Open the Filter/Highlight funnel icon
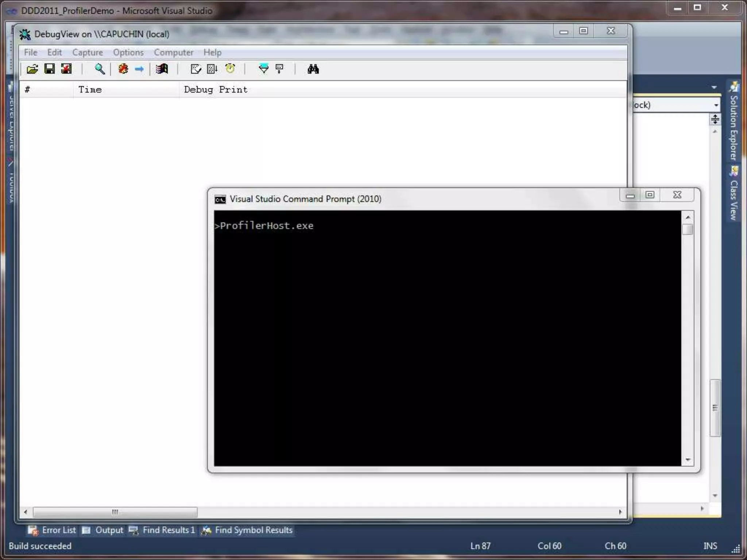 coord(263,69)
